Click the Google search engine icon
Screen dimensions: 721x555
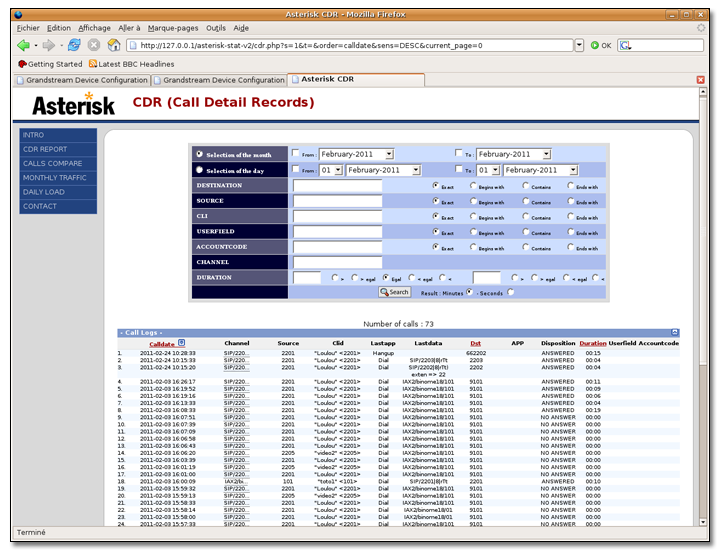(x=625, y=46)
